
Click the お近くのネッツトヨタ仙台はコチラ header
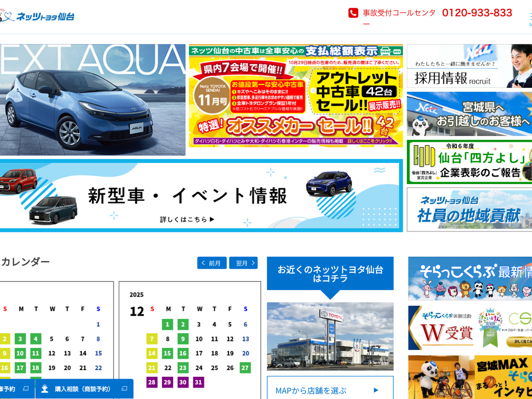point(330,274)
